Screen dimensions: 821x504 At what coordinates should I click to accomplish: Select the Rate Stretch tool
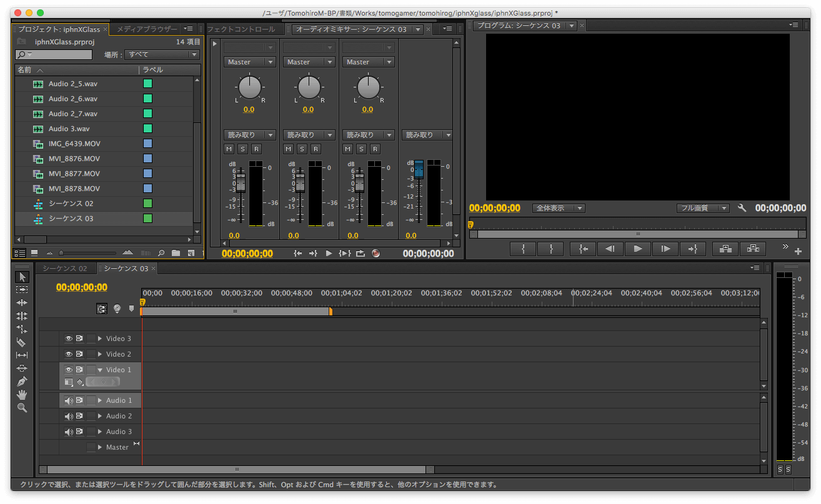[x=22, y=329]
